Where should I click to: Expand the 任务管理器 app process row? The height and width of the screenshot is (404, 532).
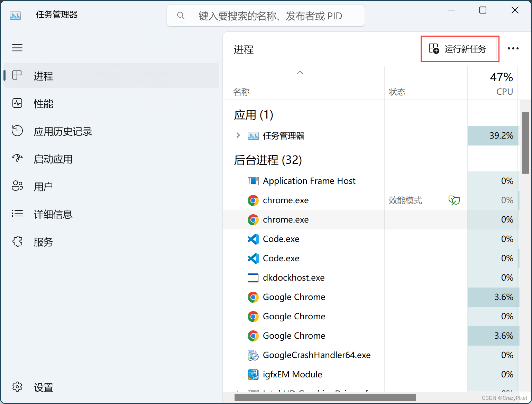click(x=238, y=135)
